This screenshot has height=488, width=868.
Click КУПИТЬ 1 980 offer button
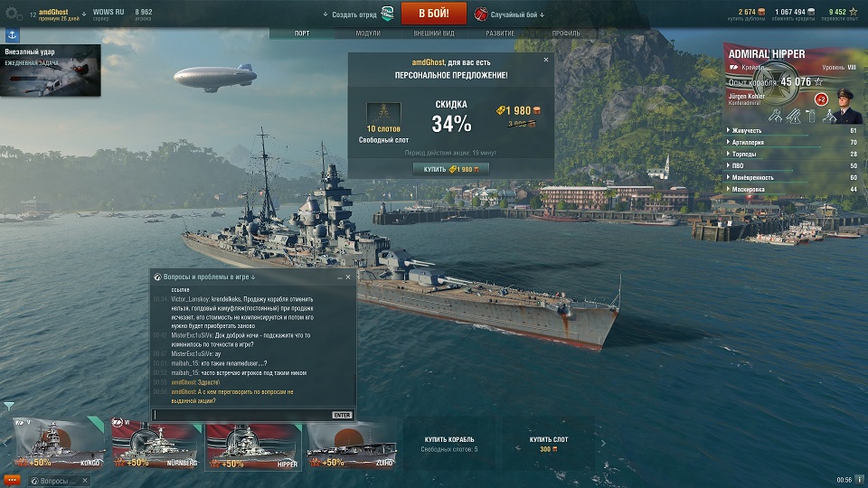(x=451, y=169)
